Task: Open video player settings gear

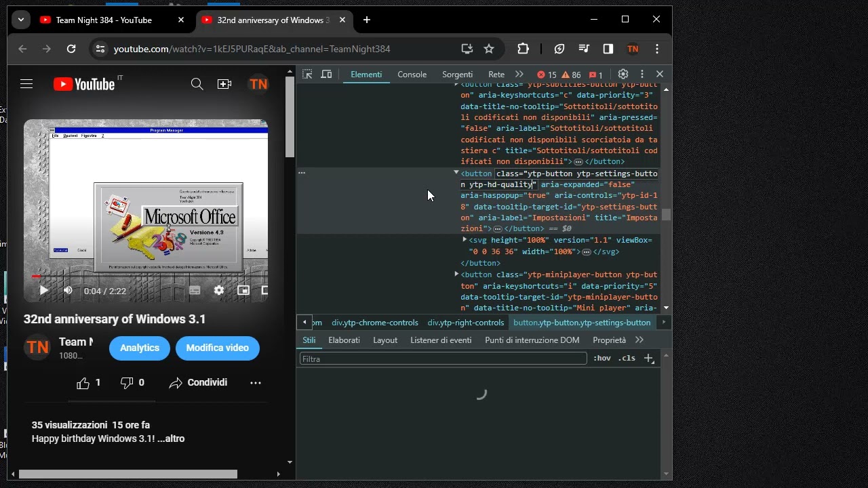Action: point(219,291)
